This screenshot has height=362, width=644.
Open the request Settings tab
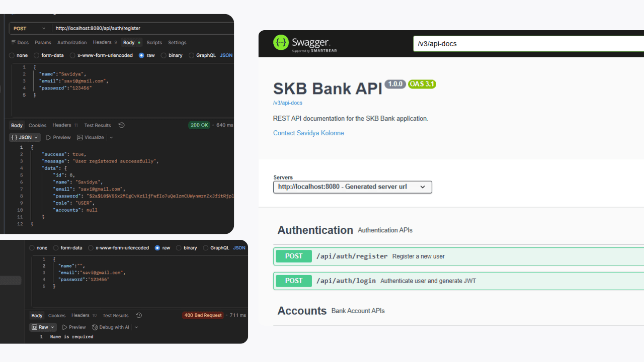(177, 43)
